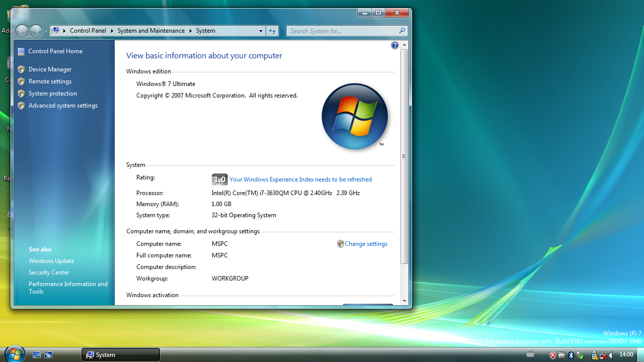Viewport: 644px width, 362px height.
Task: Click the scrollbar up arrow
Action: (405, 45)
